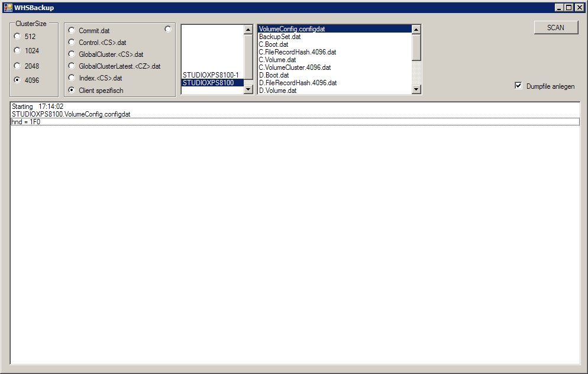
Task: Choose the Client spezifisch radio button
Action: pos(72,90)
